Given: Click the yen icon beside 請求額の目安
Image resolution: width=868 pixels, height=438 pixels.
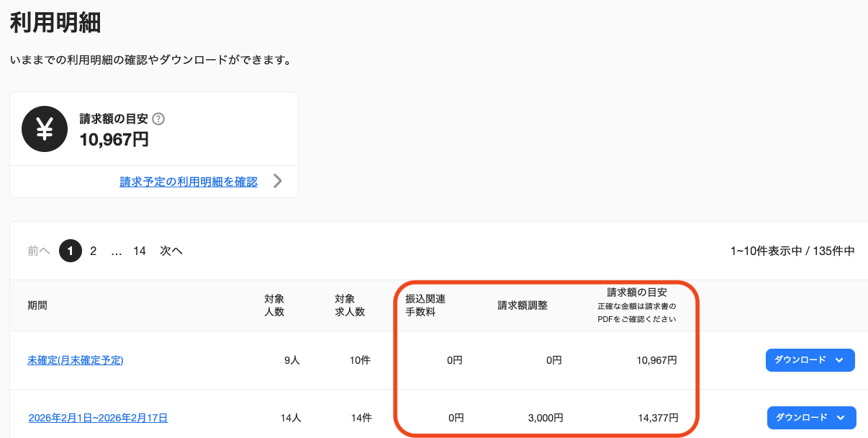Looking at the screenshot, I should [45, 129].
